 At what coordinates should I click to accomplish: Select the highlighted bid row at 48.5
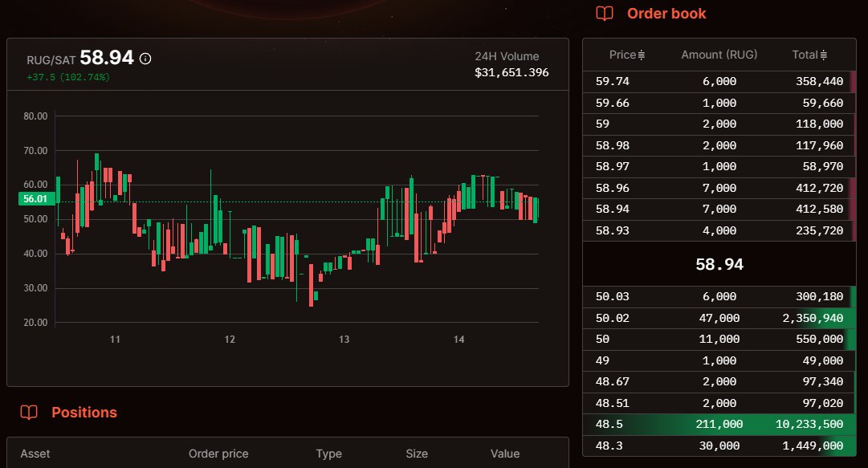(x=715, y=424)
